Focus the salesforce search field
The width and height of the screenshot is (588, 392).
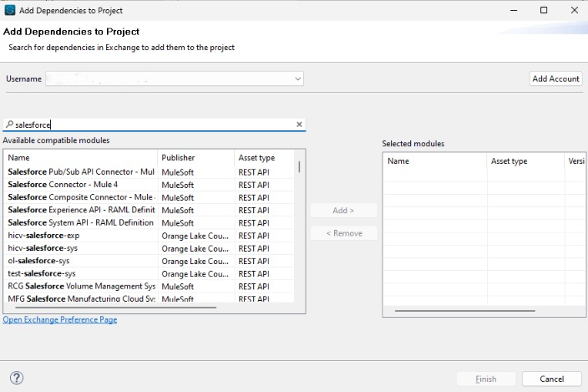click(155, 125)
